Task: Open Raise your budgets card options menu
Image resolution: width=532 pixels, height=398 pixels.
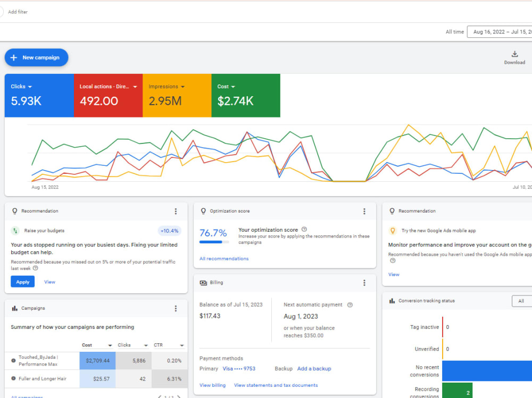Action: coord(176,211)
